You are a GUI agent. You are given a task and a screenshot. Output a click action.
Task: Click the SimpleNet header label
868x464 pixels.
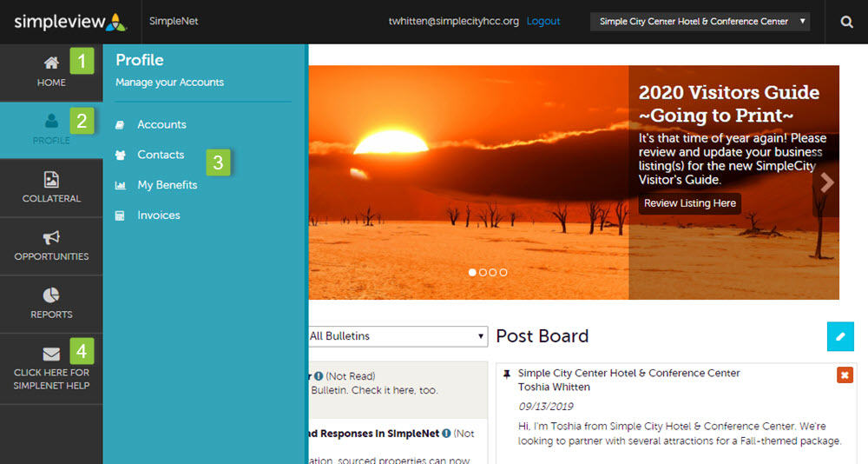coord(174,21)
